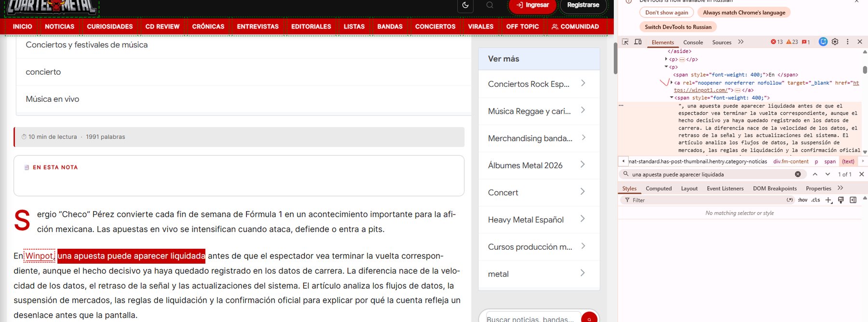This screenshot has width=868, height=322.
Task: Click the 'Buscar noticias, bandas' search field
Action: pyautogui.click(x=532, y=318)
